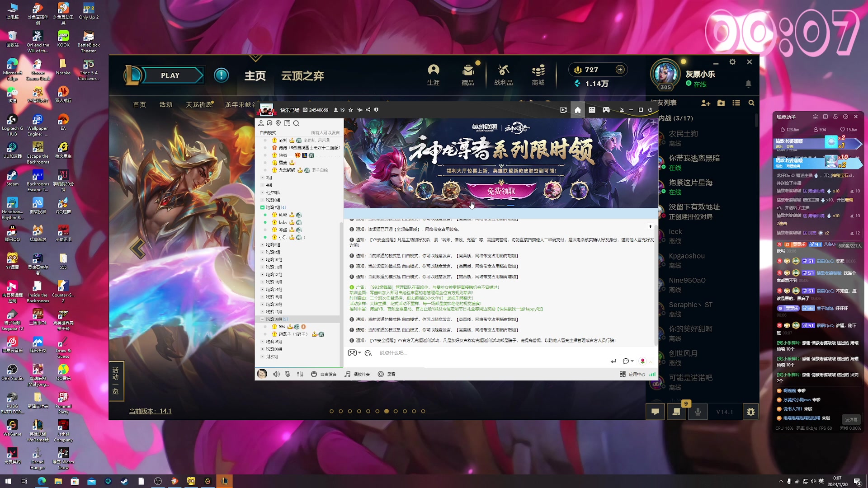The width and height of the screenshot is (868, 488).
Task: Open the YY audio mixer settings icon
Action: pos(300,374)
